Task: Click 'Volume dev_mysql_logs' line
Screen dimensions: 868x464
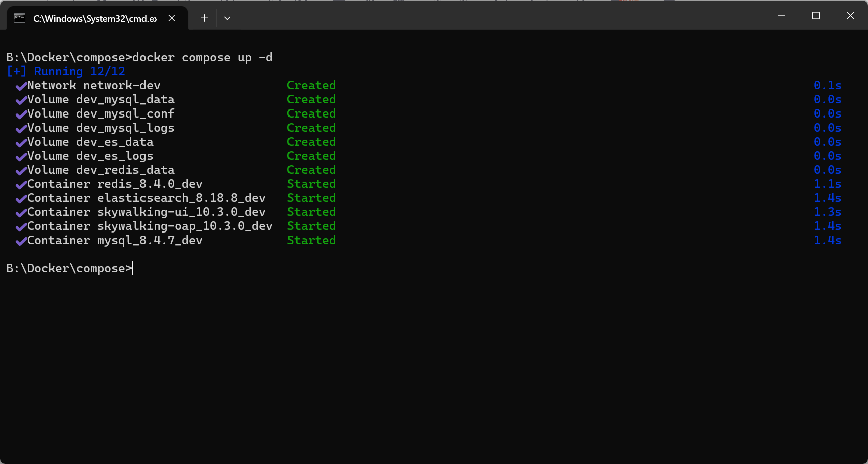Action: pos(101,128)
